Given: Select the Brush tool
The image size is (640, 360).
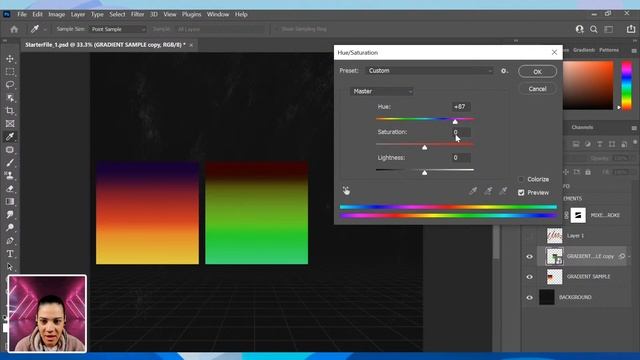Looking at the screenshot, I should pos(10,163).
